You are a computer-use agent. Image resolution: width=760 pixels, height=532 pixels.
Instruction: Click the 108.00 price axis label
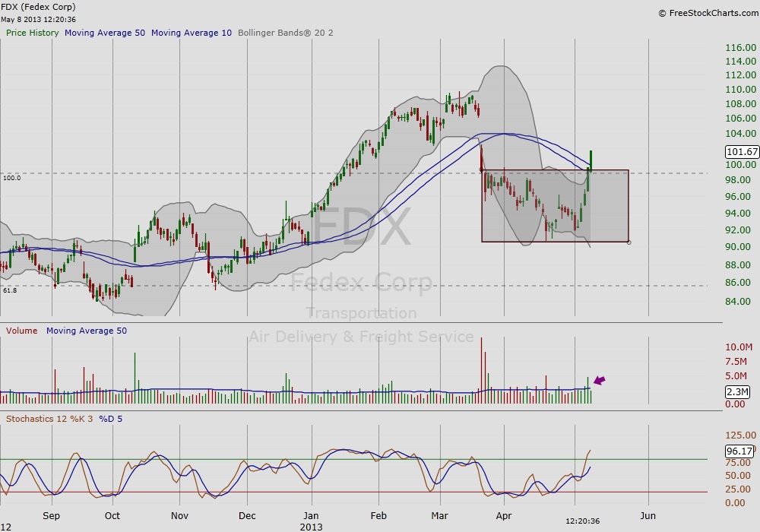click(740, 103)
